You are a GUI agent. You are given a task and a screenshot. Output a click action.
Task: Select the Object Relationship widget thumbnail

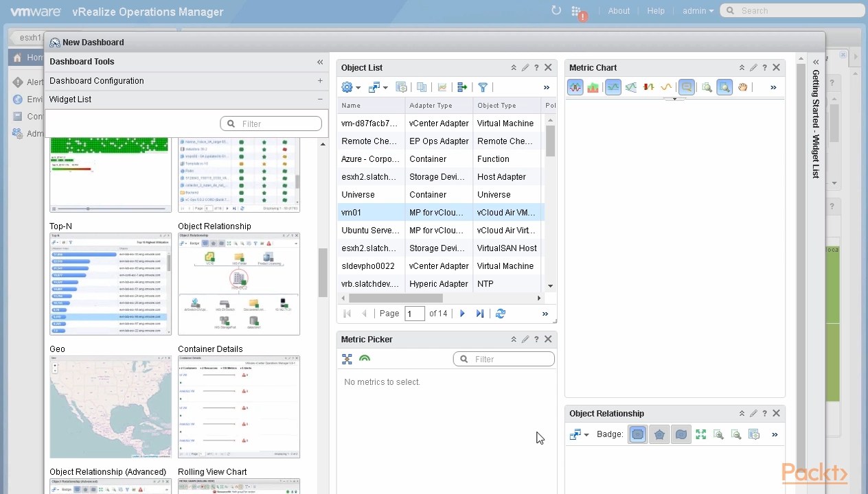tap(239, 283)
